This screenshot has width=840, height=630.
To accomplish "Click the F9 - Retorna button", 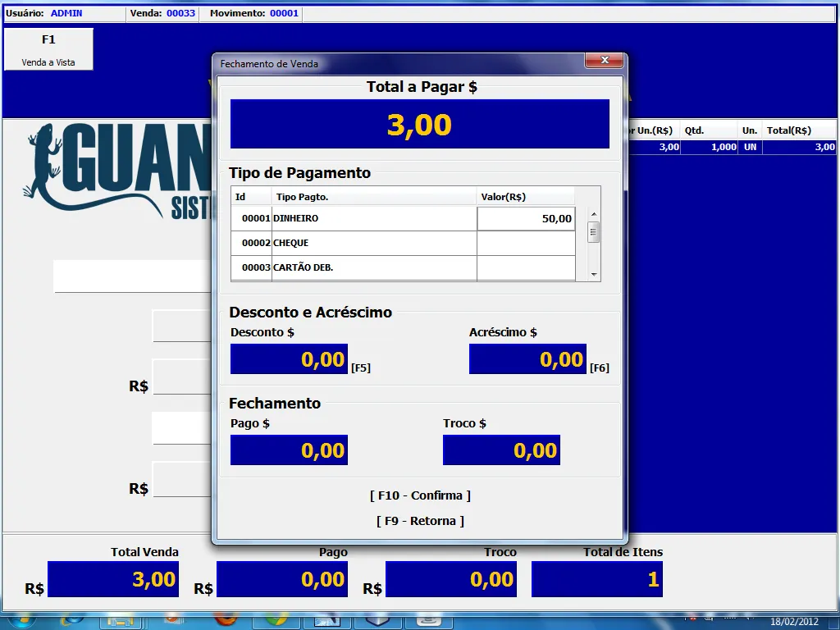I will click(420, 521).
